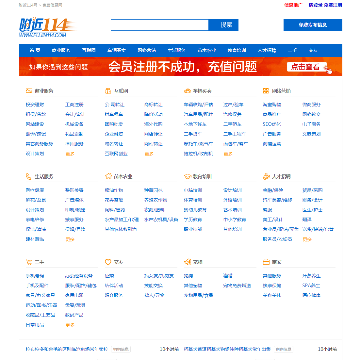Open orange more link in envelope section
Screen dimensions: 360x360
point(70,154)
